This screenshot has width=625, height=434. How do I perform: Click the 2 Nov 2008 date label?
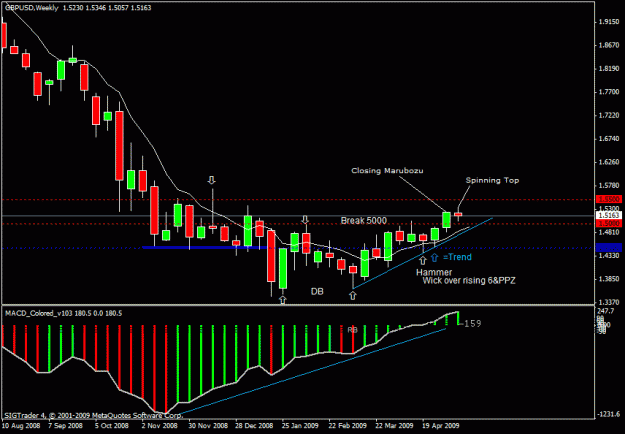tap(159, 425)
